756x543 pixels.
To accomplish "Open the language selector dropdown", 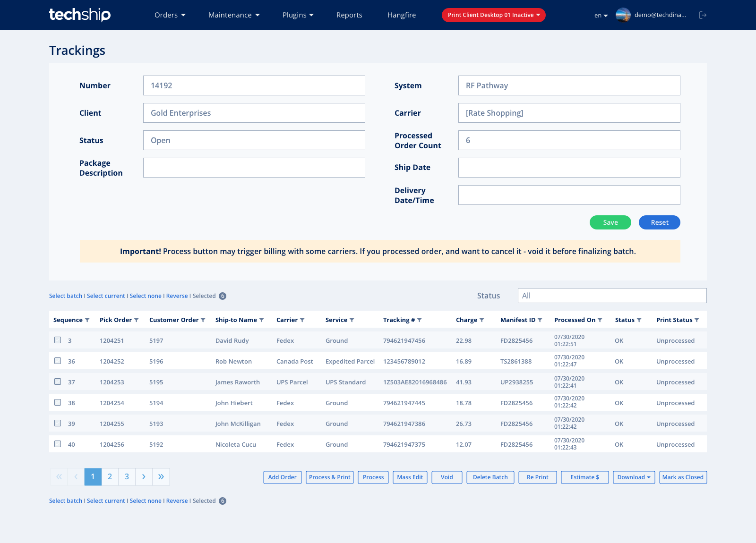I will (x=600, y=15).
